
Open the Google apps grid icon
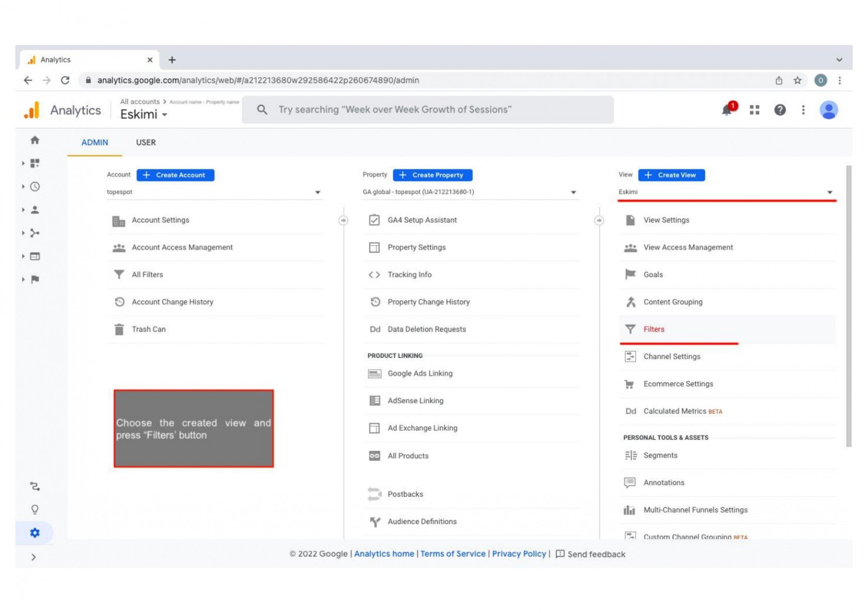coord(754,109)
